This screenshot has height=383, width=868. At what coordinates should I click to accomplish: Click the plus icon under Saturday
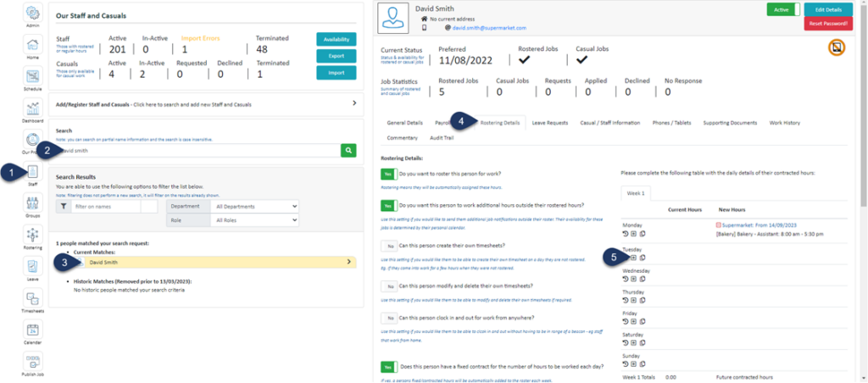(x=634, y=342)
